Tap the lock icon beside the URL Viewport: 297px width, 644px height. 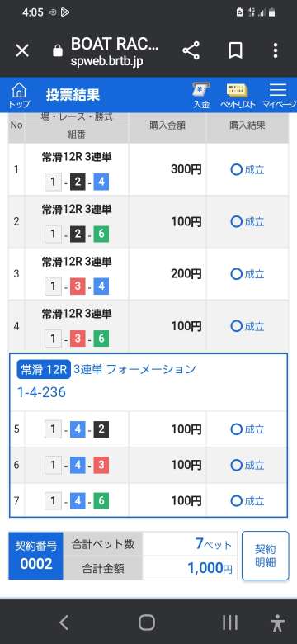58,51
